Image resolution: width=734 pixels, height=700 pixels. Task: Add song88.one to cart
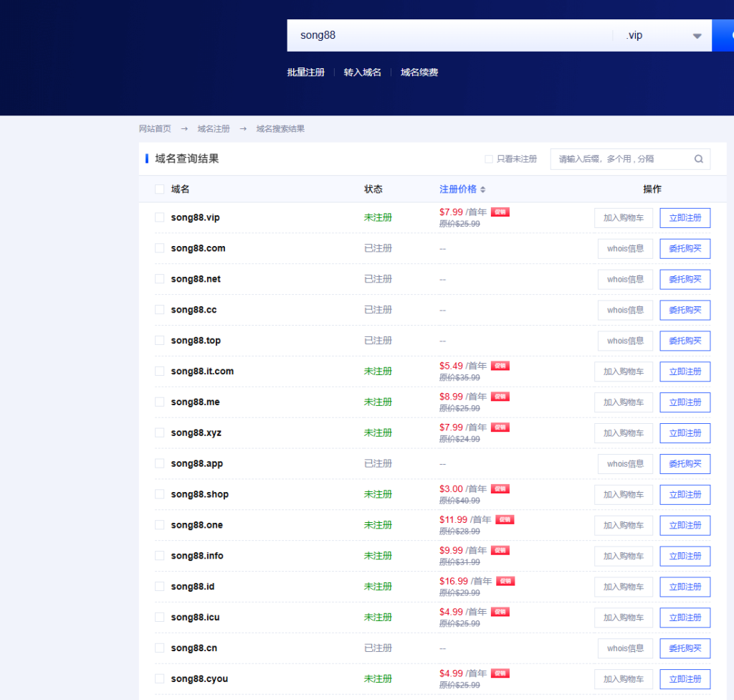point(624,525)
